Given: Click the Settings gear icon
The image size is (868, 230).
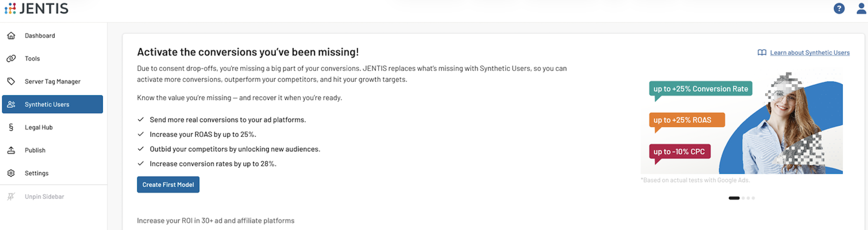Looking at the screenshot, I should pyautogui.click(x=11, y=173).
